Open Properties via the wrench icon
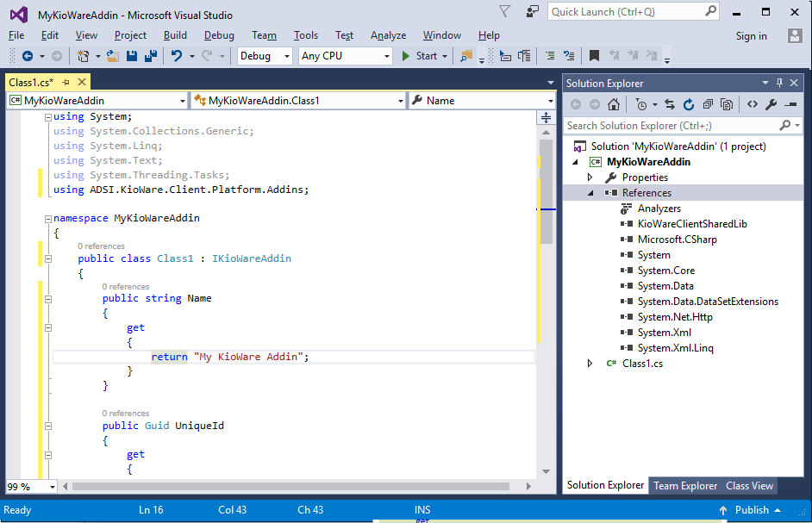 [771, 104]
